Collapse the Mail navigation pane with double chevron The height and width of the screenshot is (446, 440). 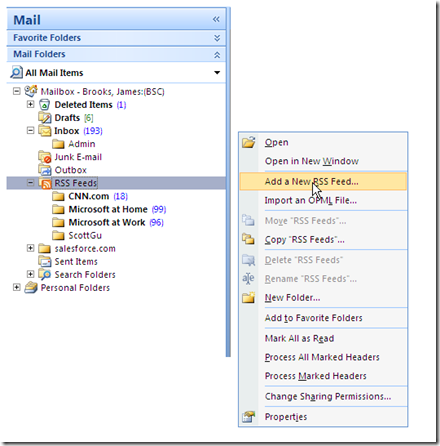[x=216, y=19]
